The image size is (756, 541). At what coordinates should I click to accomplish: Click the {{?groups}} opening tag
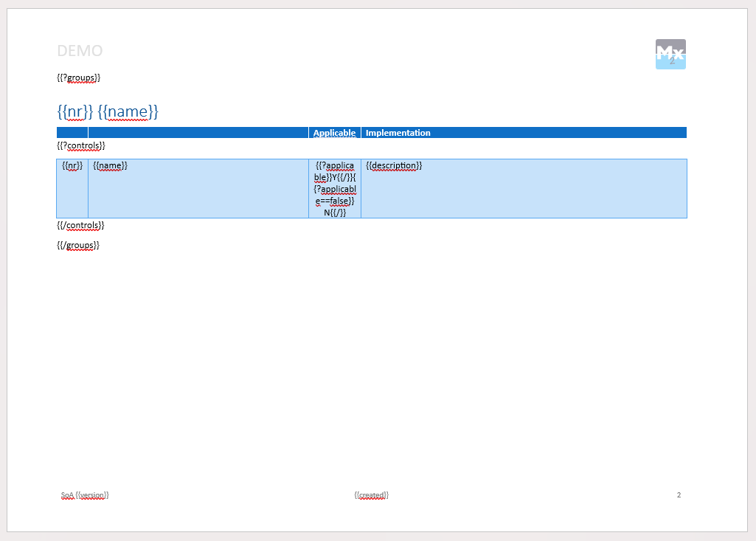point(79,77)
